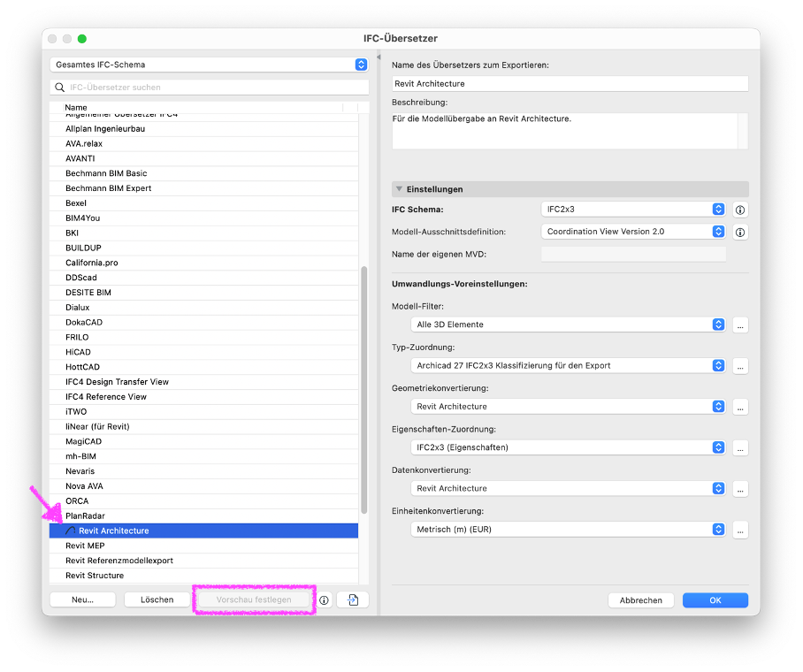Choose MagiCAD from the list
Viewport: 803px width, 672px height.
point(203,441)
